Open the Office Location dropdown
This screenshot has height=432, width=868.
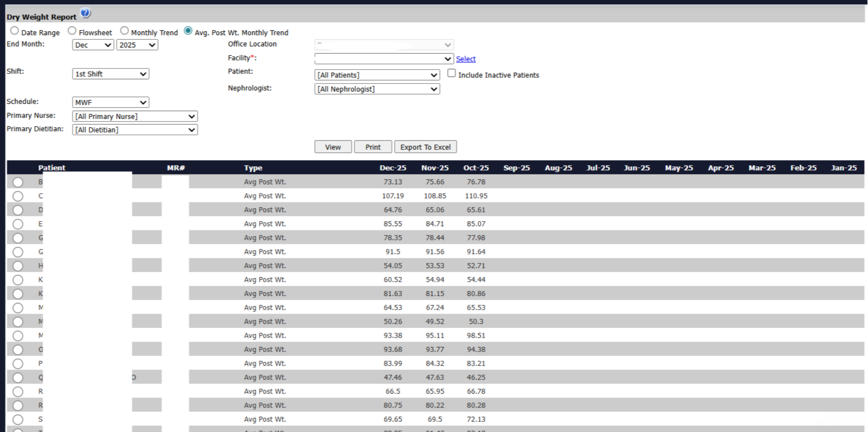[x=384, y=45]
